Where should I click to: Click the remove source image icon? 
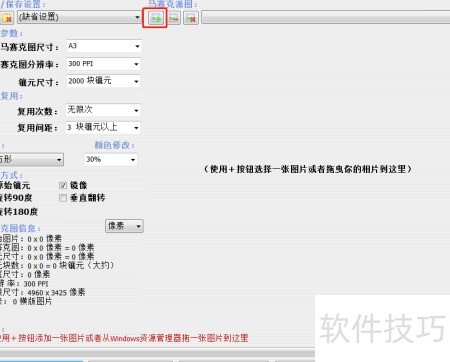pyautogui.click(x=174, y=18)
